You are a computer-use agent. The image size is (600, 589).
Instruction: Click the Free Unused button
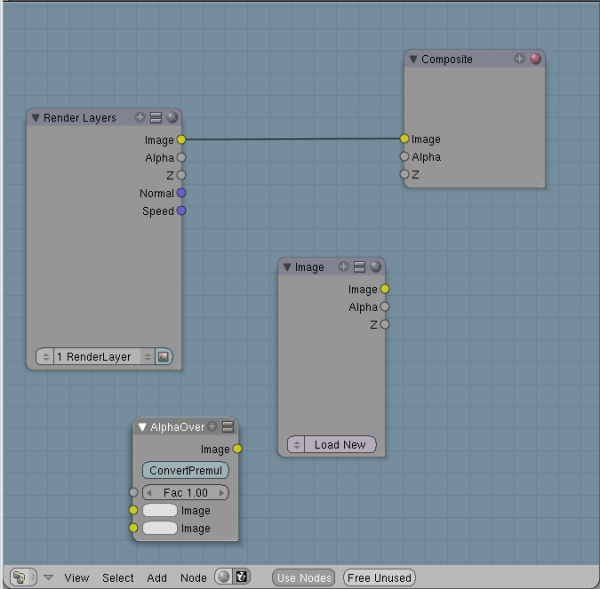coord(379,578)
